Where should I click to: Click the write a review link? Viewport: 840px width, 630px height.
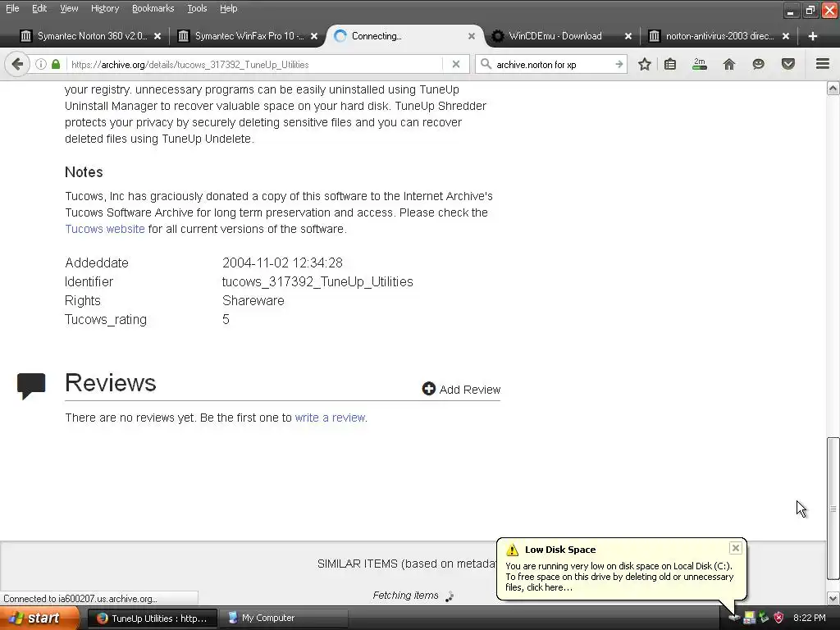click(x=330, y=418)
